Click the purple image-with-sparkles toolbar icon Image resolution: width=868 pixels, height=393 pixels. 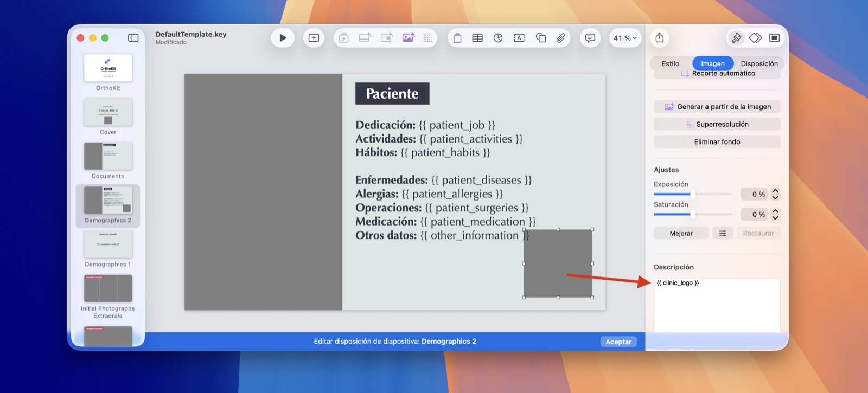click(x=408, y=38)
